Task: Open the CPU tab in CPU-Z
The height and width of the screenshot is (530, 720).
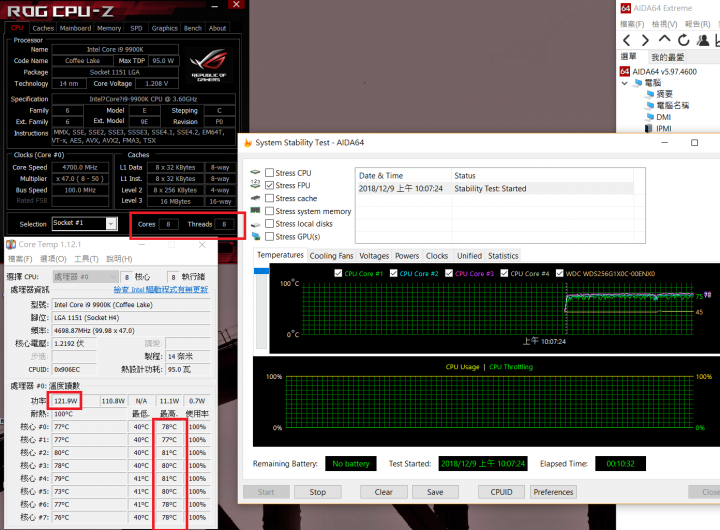Action: coord(17,28)
